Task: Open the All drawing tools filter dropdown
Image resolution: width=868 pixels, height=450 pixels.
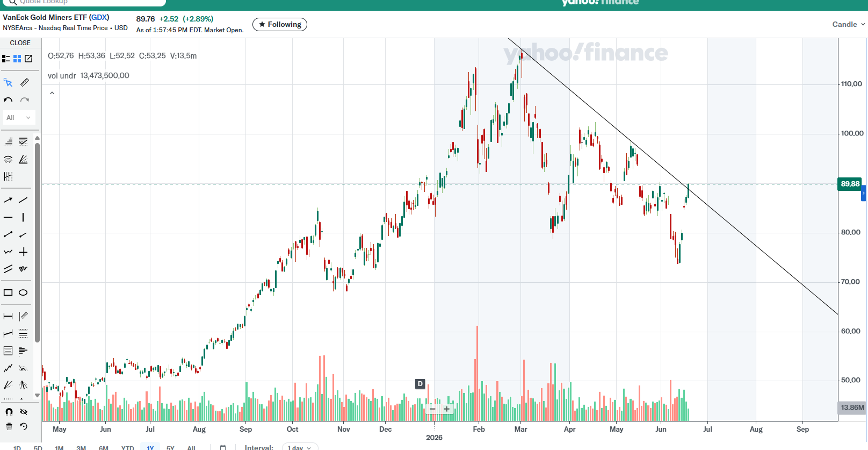Action: (19, 117)
